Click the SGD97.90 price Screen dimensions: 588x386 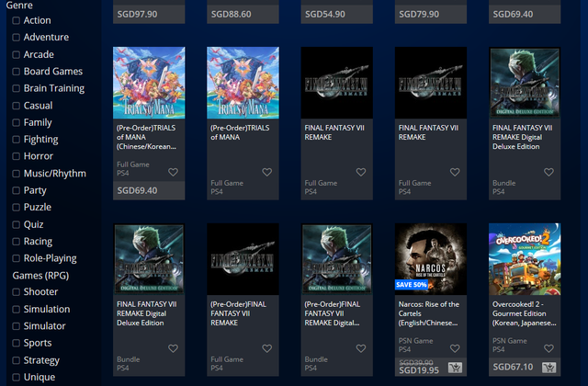pos(137,15)
